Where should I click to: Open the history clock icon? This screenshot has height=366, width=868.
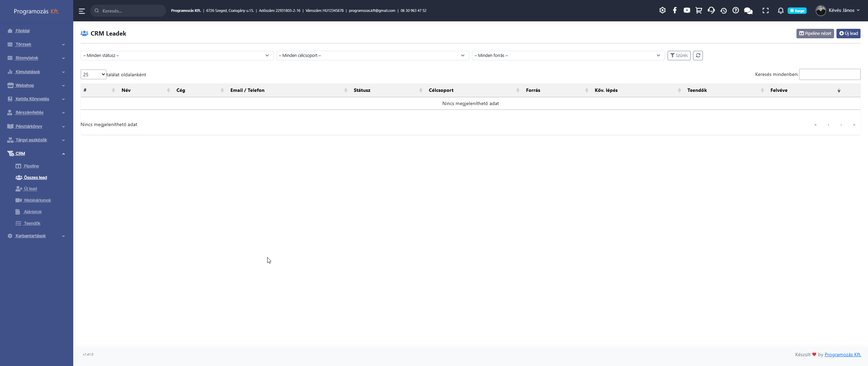click(723, 11)
